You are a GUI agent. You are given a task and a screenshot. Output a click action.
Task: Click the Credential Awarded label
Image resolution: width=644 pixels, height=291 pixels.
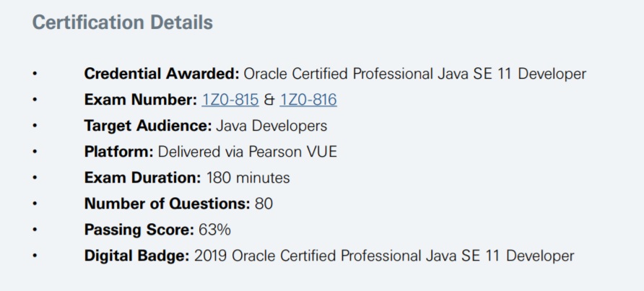[x=162, y=74]
